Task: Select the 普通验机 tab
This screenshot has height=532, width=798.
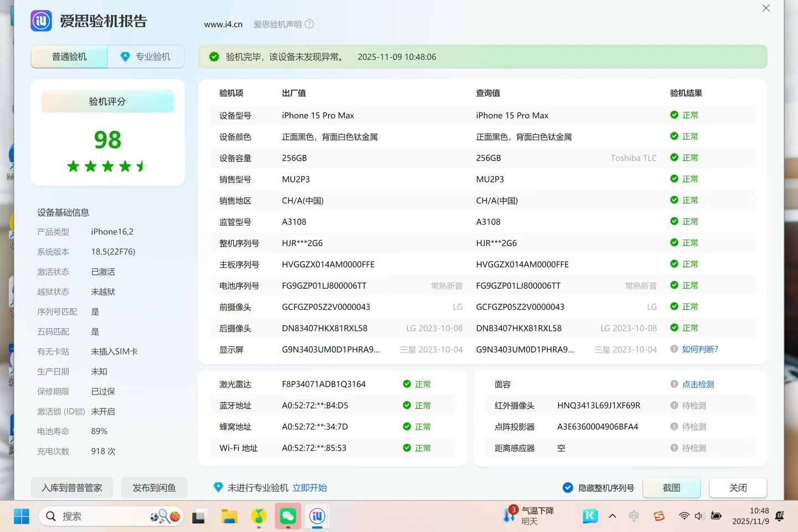Action: 69,57
